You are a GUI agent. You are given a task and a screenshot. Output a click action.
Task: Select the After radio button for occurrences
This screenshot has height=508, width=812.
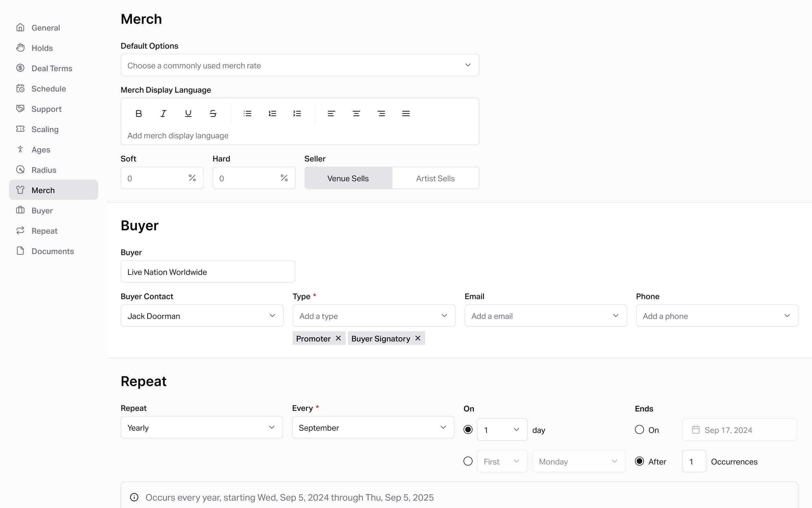tap(640, 461)
